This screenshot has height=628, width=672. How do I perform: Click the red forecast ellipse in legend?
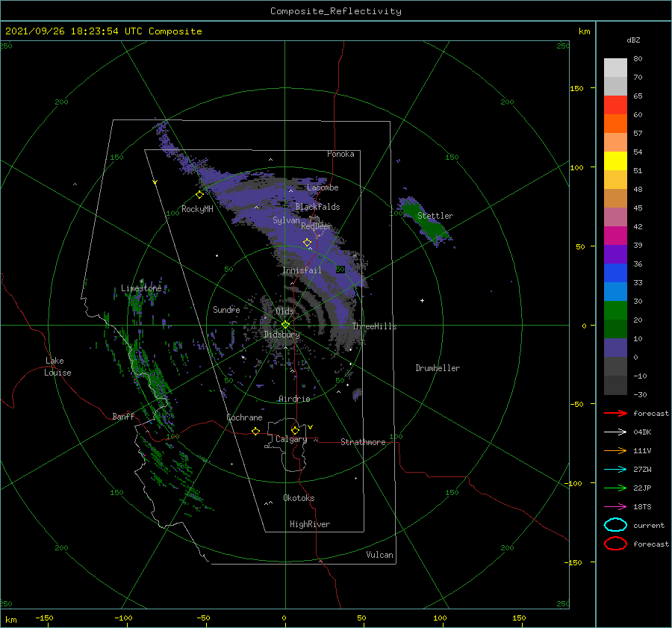615,544
